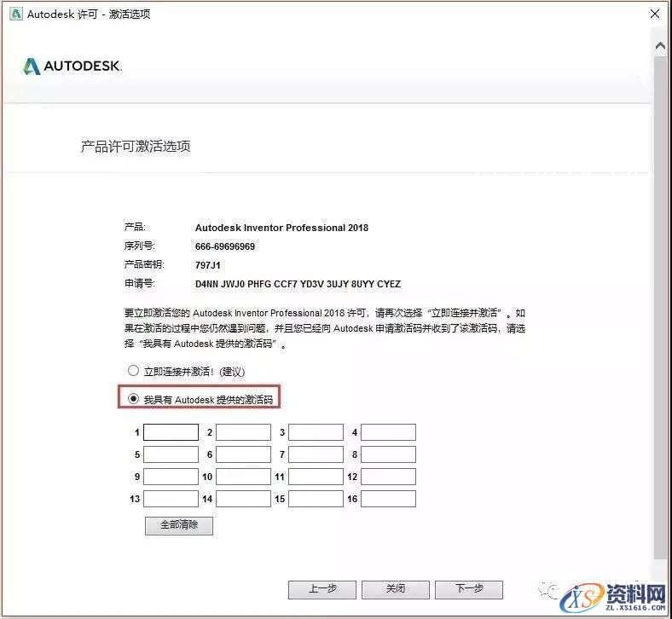Click activation code field 2

pos(243,432)
